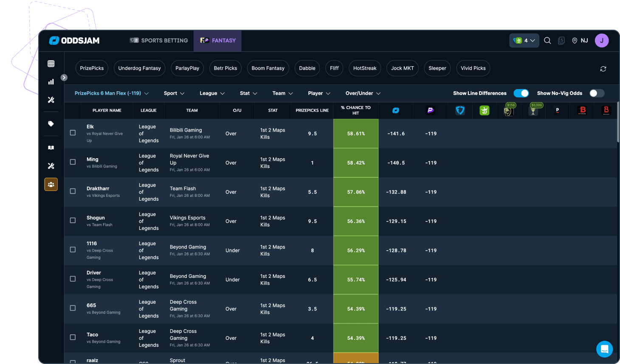This screenshot has height=364, width=620.
Task: Open the Sport filter dropdown
Action: pyautogui.click(x=174, y=93)
